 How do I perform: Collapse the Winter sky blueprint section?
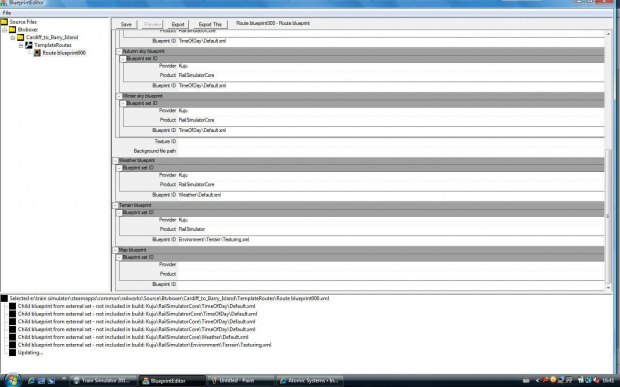(x=119, y=96)
